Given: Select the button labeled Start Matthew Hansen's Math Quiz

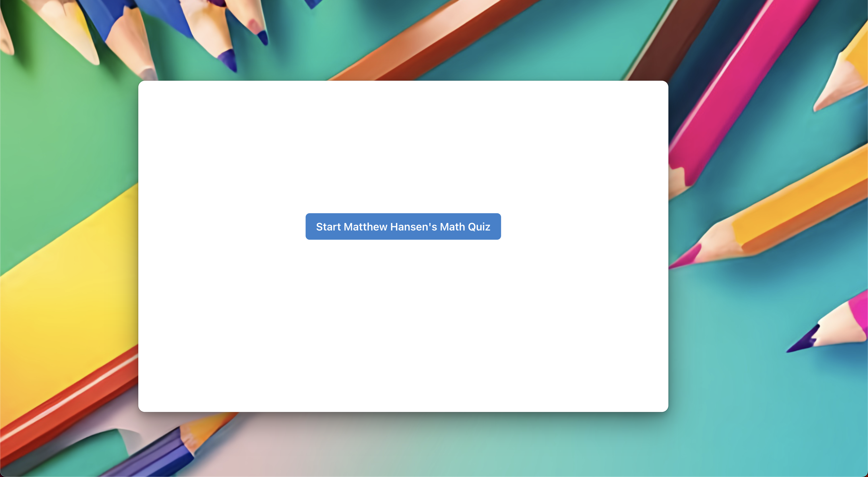Looking at the screenshot, I should point(403,226).
